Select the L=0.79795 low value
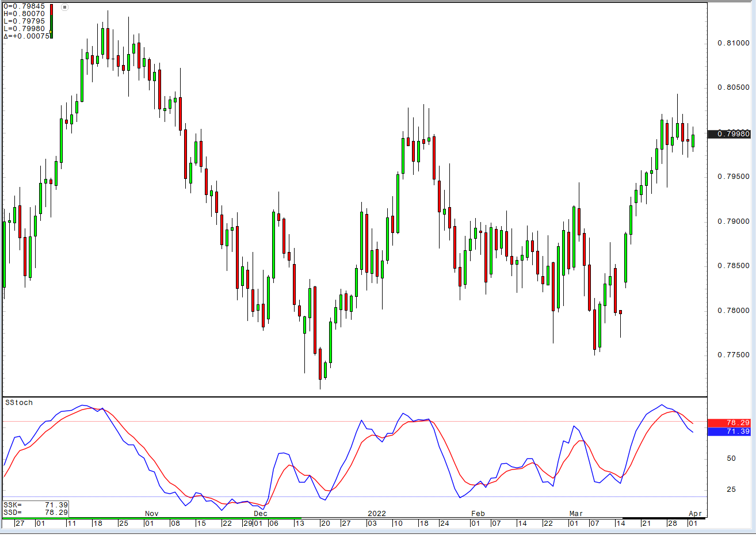The height and width of the screenshot is (535, 756). (24, 21)
